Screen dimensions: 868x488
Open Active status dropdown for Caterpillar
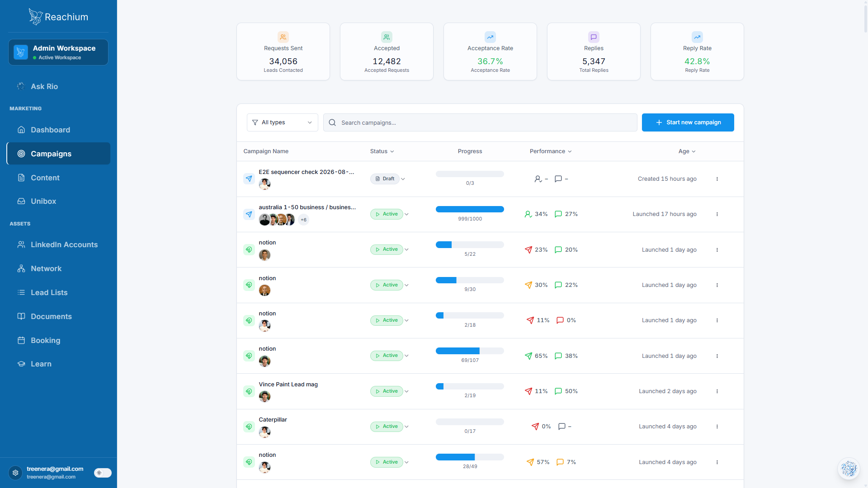[x=389, y=427]
